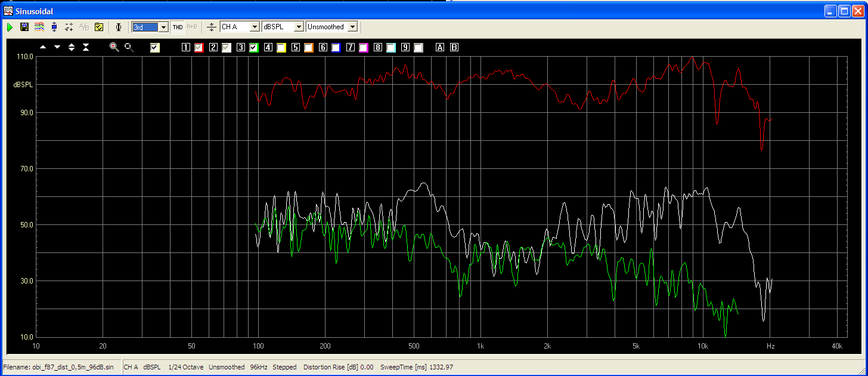Screen dimensions: 868x376
Task: Compress vertical scale with inward arrows
Action: tap(86, 47)
